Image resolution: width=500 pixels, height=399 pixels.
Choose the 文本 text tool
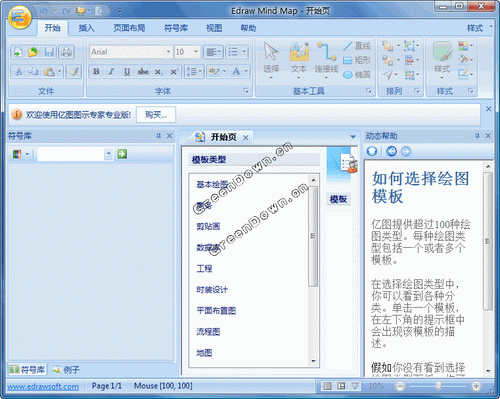coord(299,60)
